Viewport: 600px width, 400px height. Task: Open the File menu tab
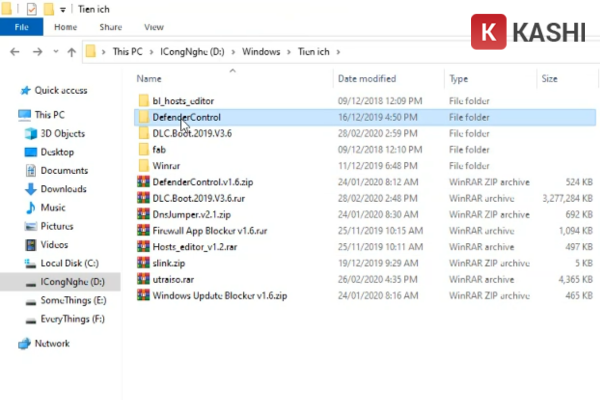21,27
